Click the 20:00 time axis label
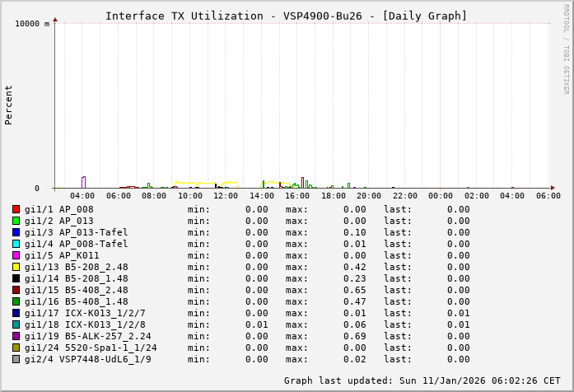The height and width of the screenshot is (392, 574). tap(369, 196)
